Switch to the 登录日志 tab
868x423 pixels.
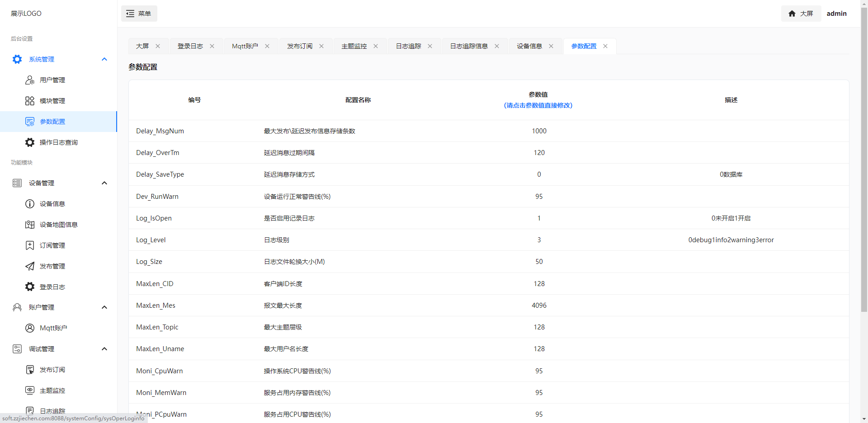[190, 46]
